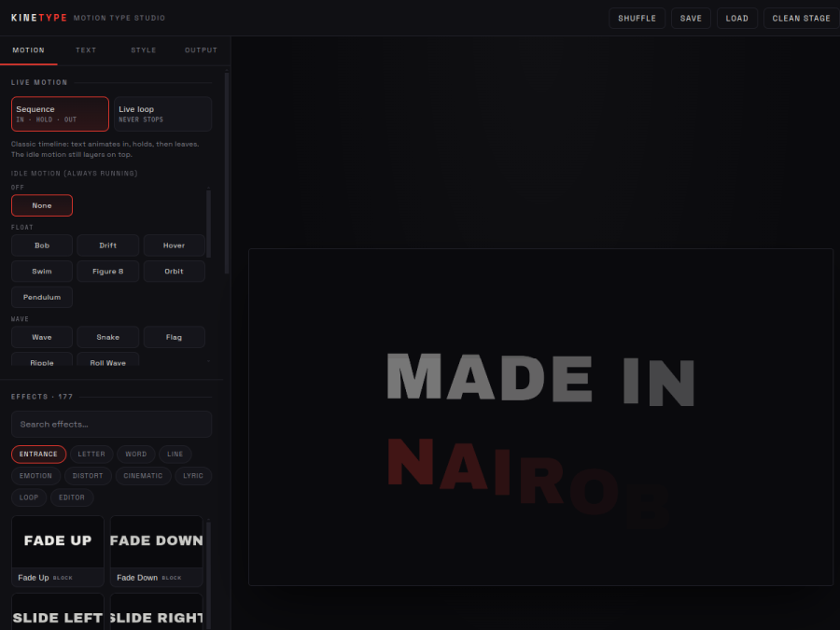Click the Shuffle button
The width and height of the screenshot is (840, 630).
click(637, 19)
